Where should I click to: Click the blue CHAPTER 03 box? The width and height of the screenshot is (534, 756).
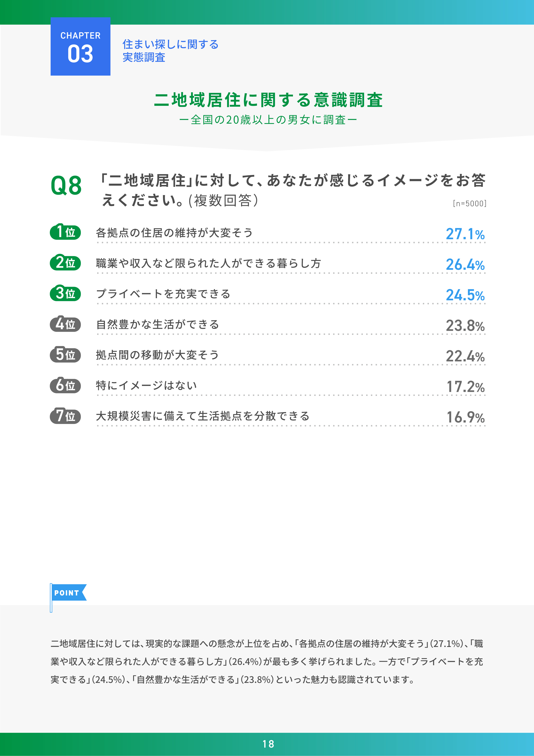80,46
